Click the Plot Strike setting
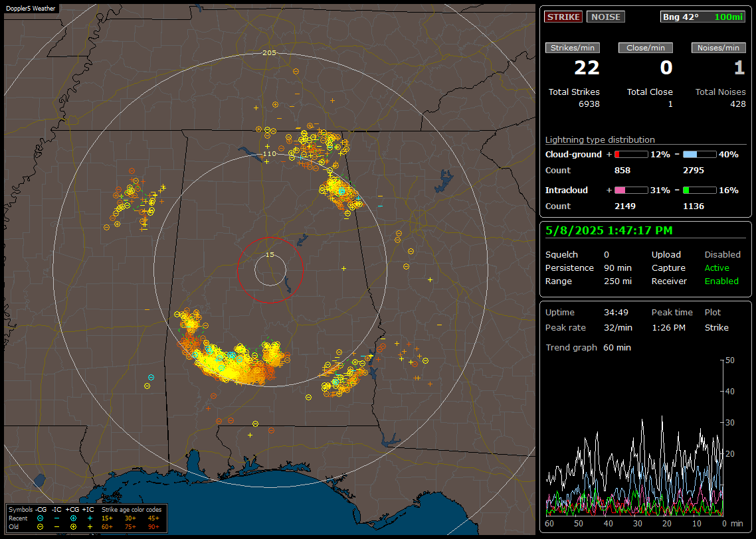Viewport: 756px width, 539px height. click(x=716, y=327)
